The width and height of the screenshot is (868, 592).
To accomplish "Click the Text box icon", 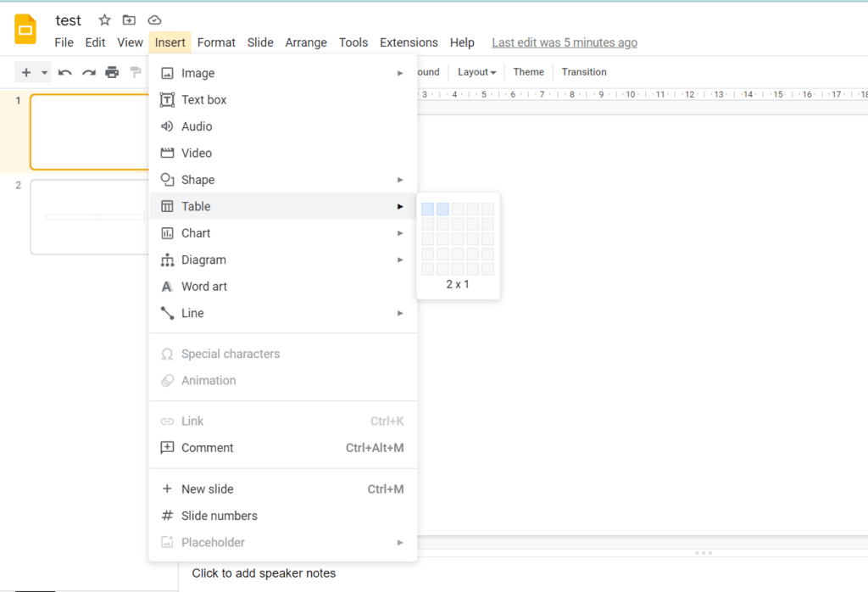I will [167, 100].
